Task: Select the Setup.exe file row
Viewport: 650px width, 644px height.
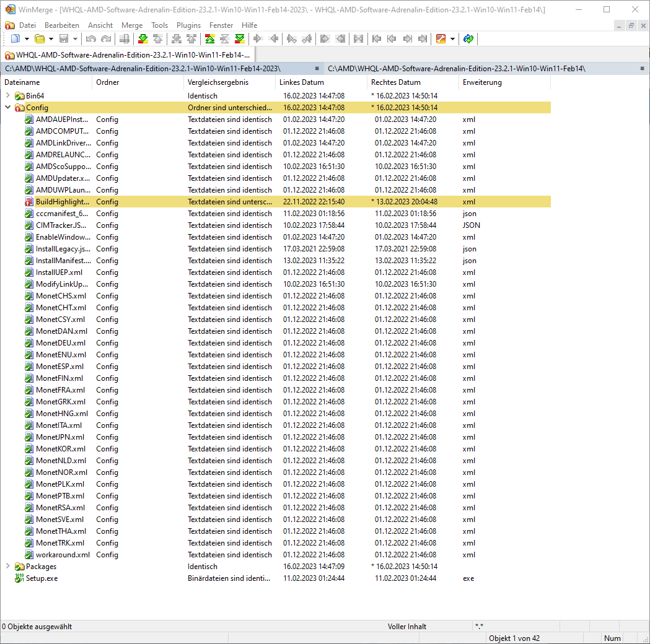Action: click(276, 578)
